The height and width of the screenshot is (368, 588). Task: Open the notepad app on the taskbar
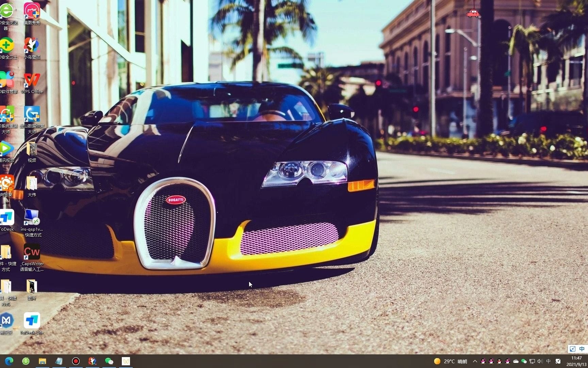coord(59,361)
